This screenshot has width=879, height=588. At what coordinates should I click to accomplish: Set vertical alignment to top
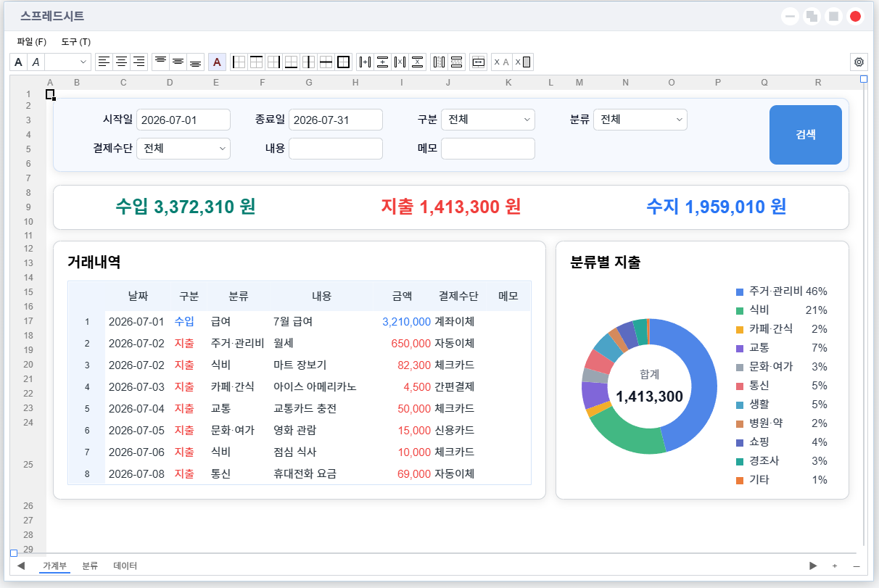point(160,62)
